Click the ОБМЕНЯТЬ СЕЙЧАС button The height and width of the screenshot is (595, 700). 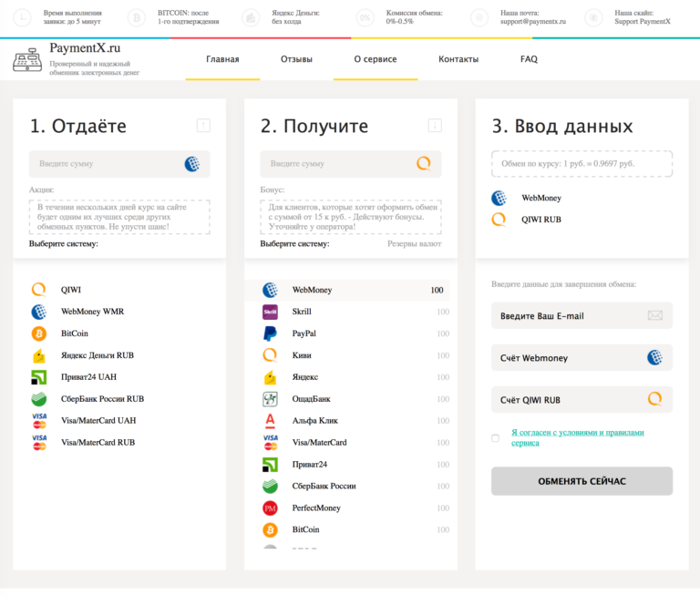coord(582,481)
